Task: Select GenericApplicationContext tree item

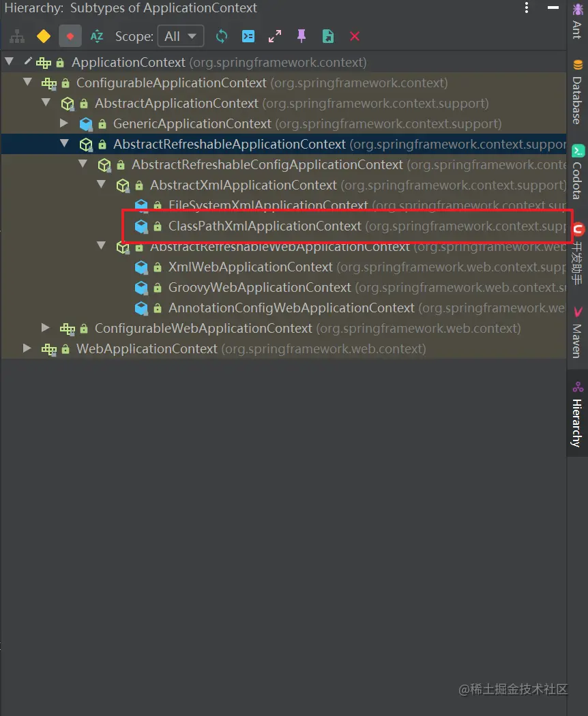Action: (x=283, y=123)
